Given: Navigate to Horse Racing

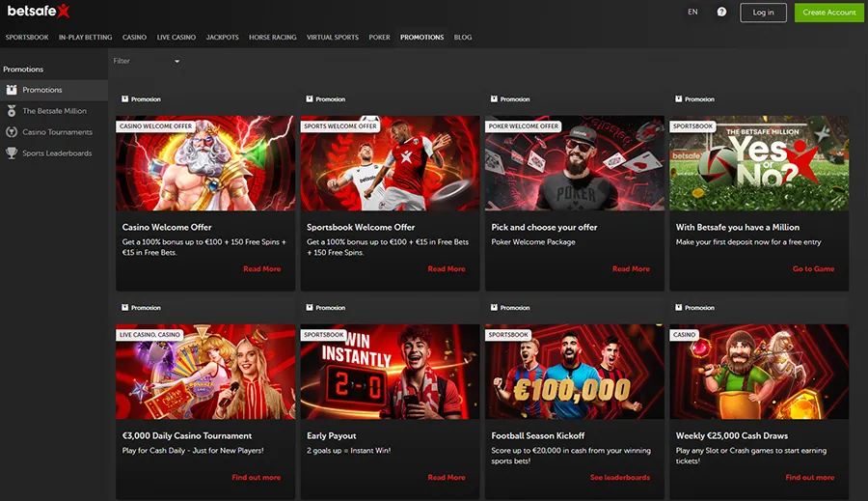Looking at the screenshot, I should coord(272,37).
